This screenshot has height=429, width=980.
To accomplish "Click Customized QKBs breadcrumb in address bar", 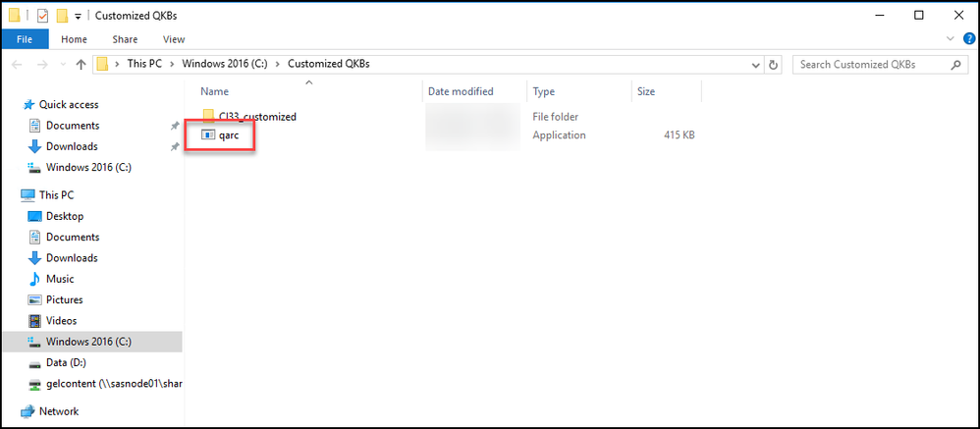I will [x=329, y=64].
